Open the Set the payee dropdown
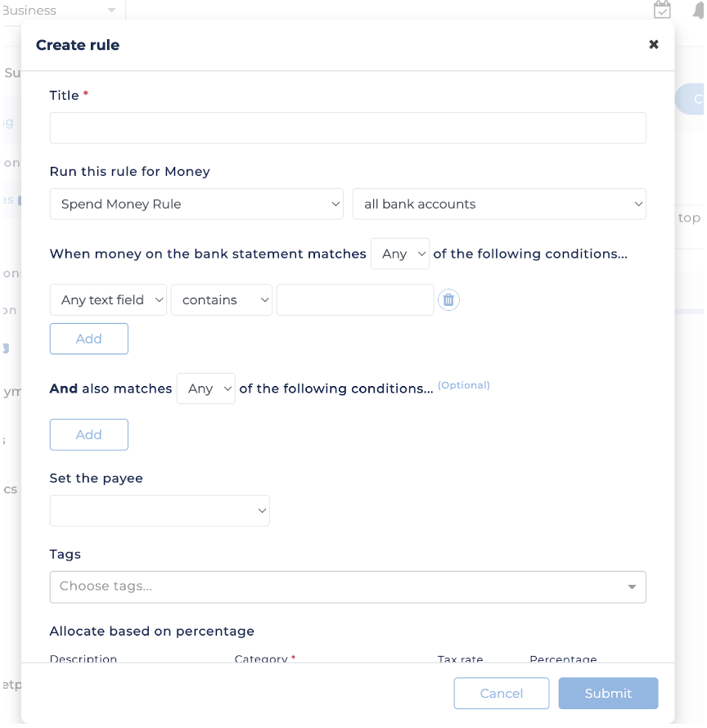This screenshot has height=728, width=707. [x=160, y=510]
